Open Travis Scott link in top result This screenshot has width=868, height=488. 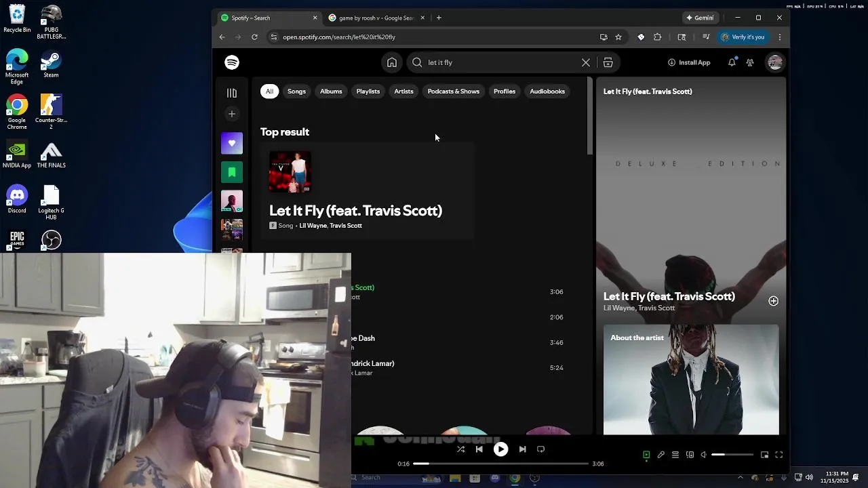click(x=346, y=226)
